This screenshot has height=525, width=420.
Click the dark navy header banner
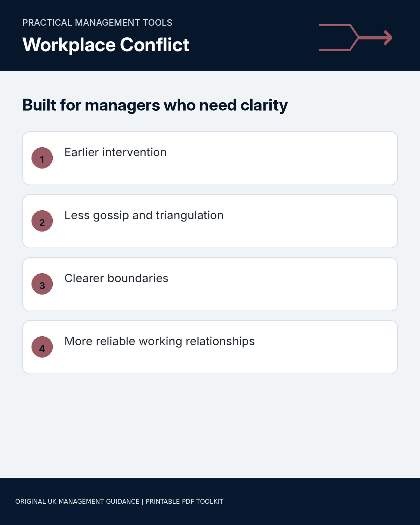210,36
